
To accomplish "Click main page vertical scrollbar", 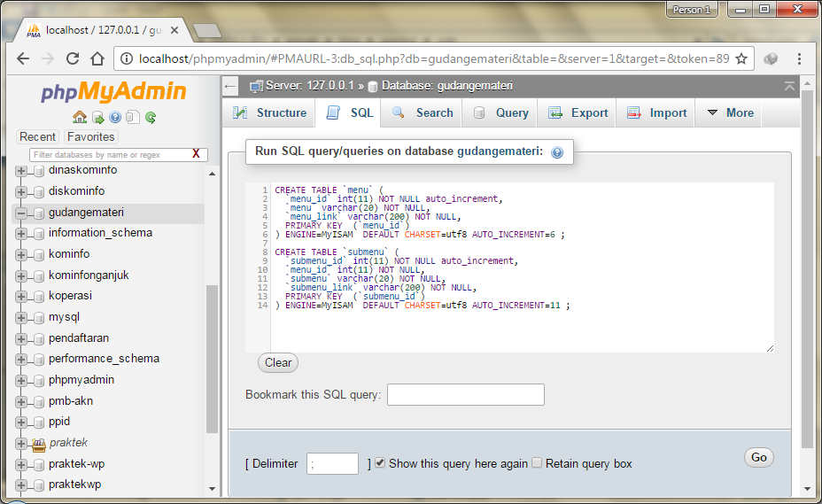I will click(807, 269).
